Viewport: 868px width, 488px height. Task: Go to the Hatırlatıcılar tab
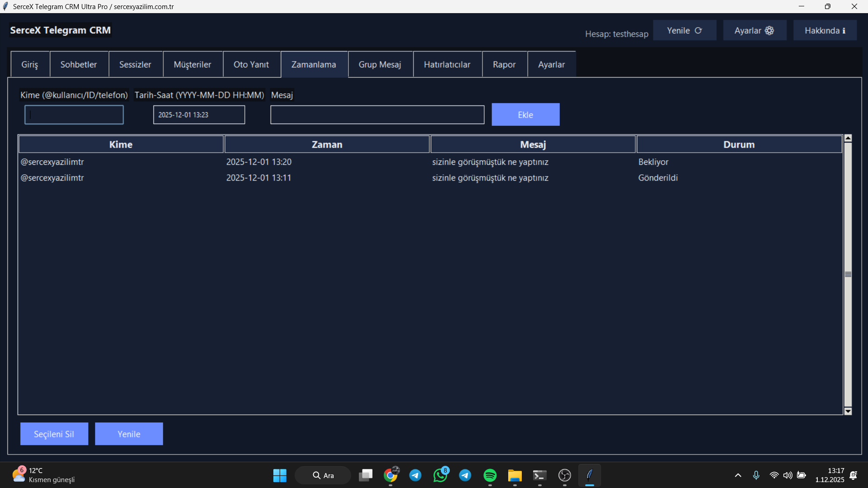[x=447, y=64]
